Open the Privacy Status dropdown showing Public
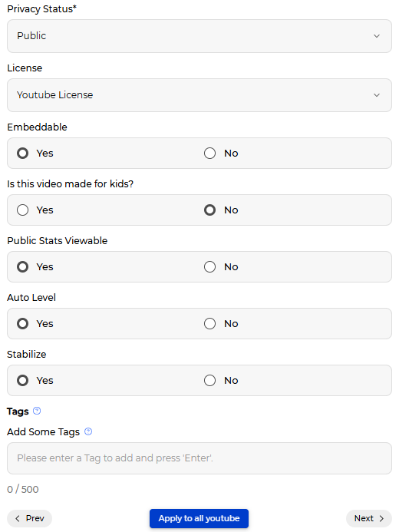Screen dimensions: 399x532 [x=199, y=36]
